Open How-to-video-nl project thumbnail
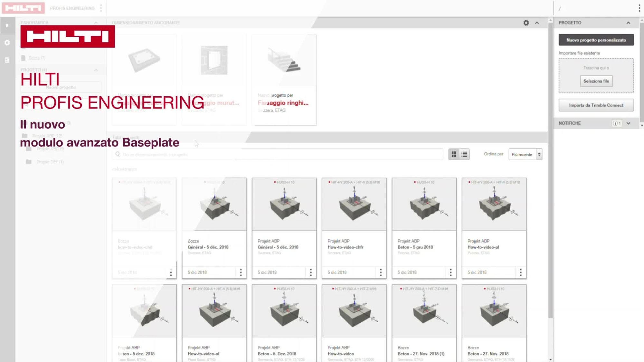Image resolution: width=644 pixels, height=362 pixels. [214, 311]
